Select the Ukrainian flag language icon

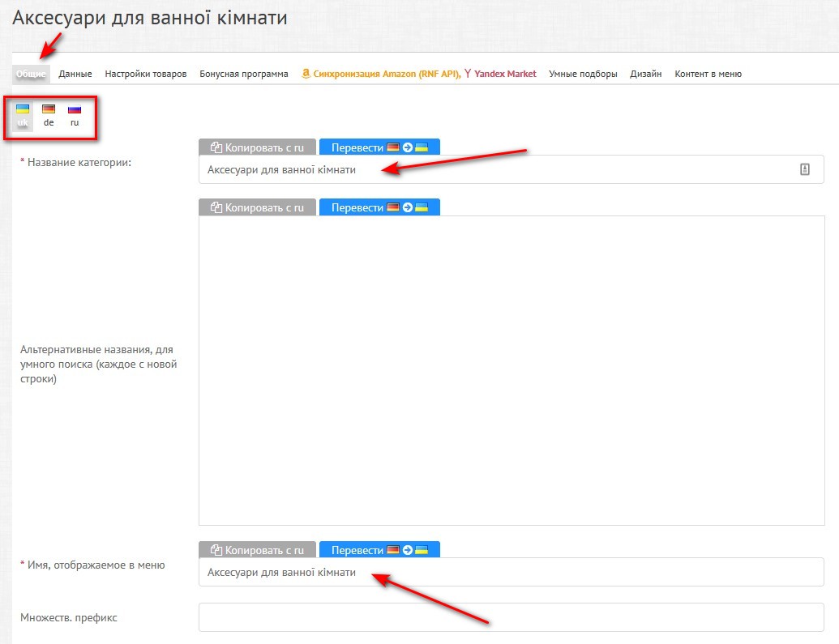23,109
